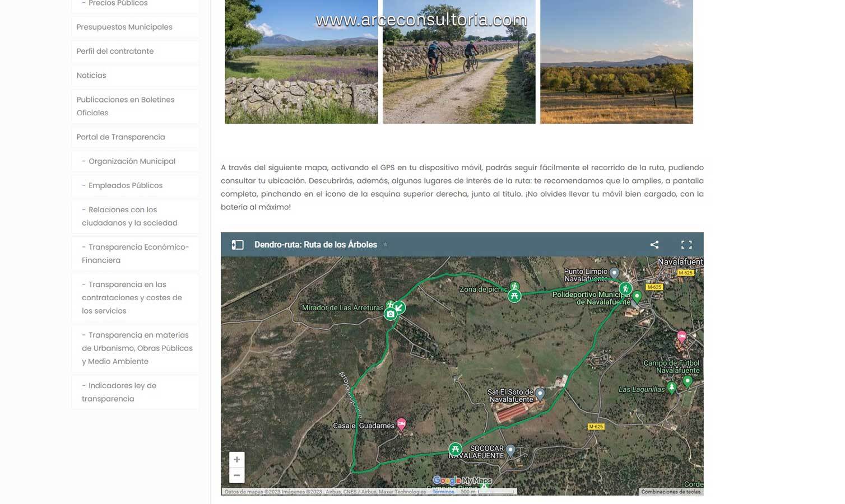Open the stone wall and meadow photo
Viewport: 845px width, 504px height.
(301, 62)
